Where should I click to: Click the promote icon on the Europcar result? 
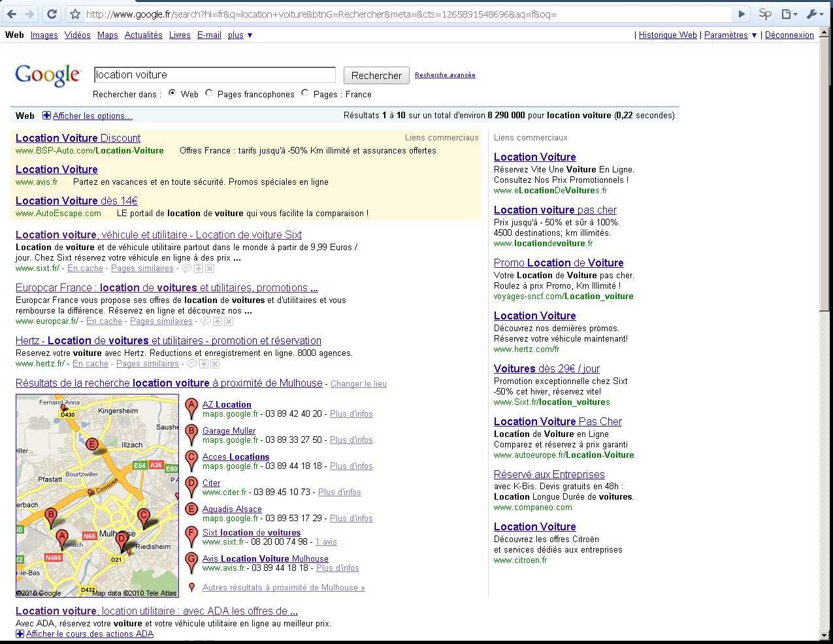click(217, 321)
